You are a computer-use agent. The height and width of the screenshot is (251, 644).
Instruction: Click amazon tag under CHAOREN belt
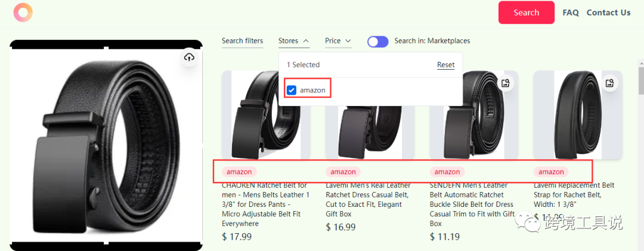(240, 172)
